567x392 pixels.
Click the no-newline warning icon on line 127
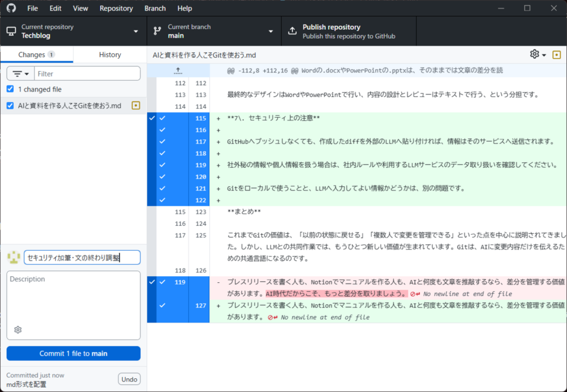(272, 317)
